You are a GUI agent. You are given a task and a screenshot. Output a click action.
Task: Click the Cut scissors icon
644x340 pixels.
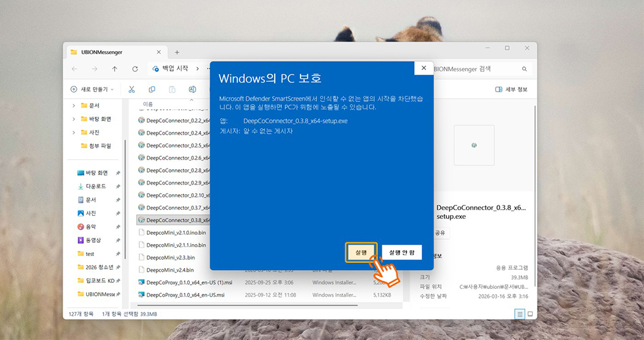click(x=131, y=89)
